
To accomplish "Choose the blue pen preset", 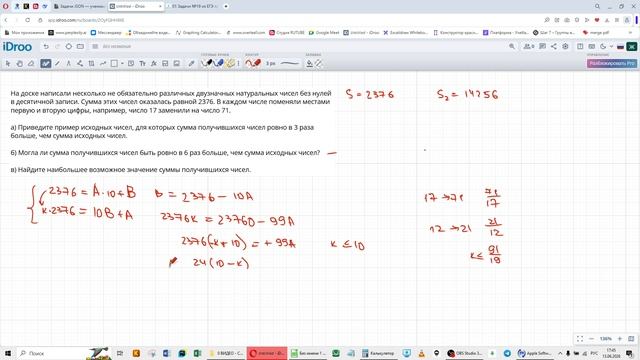I will coord(219,63).
